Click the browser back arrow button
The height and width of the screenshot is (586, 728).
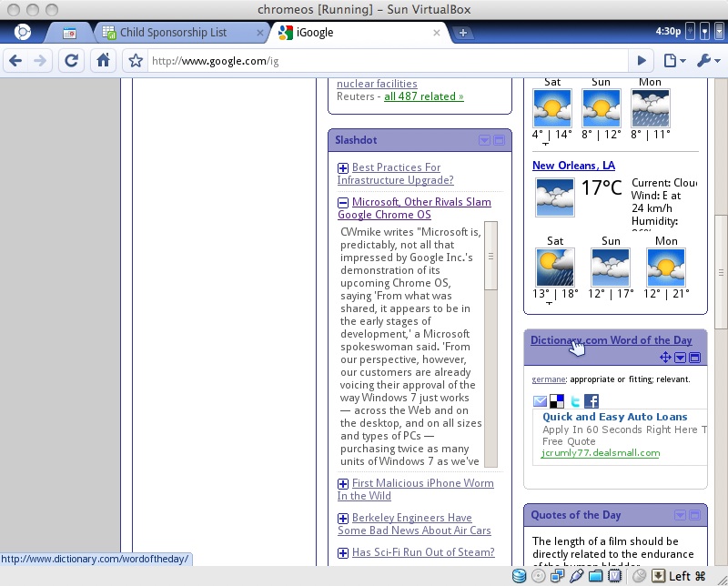coord(15,60)
